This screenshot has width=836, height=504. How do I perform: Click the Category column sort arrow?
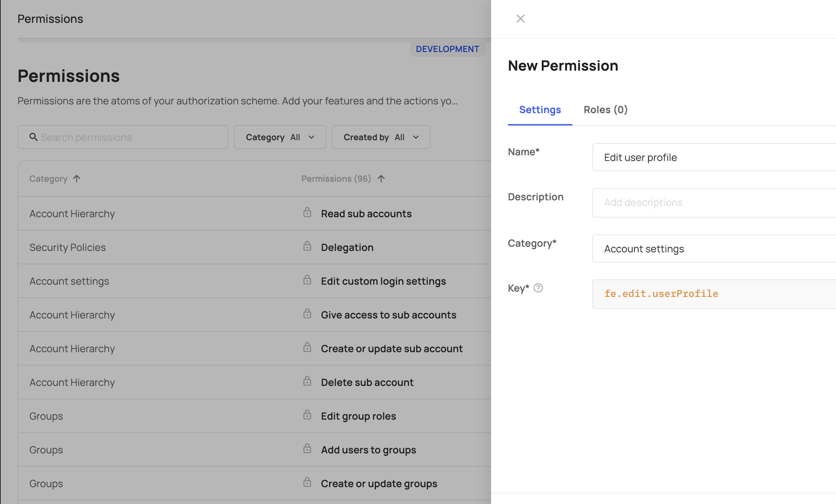coord(77,178)
